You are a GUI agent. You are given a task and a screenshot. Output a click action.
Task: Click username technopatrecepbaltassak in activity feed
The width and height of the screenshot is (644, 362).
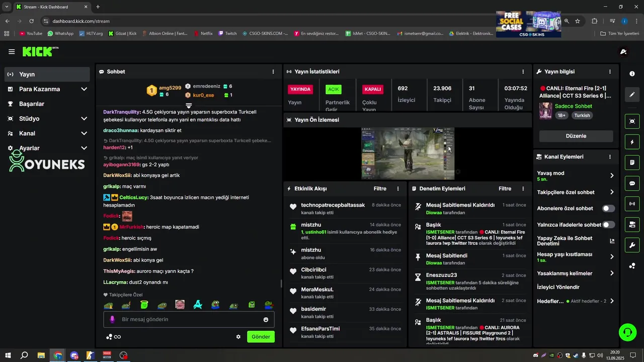(333, 205)
